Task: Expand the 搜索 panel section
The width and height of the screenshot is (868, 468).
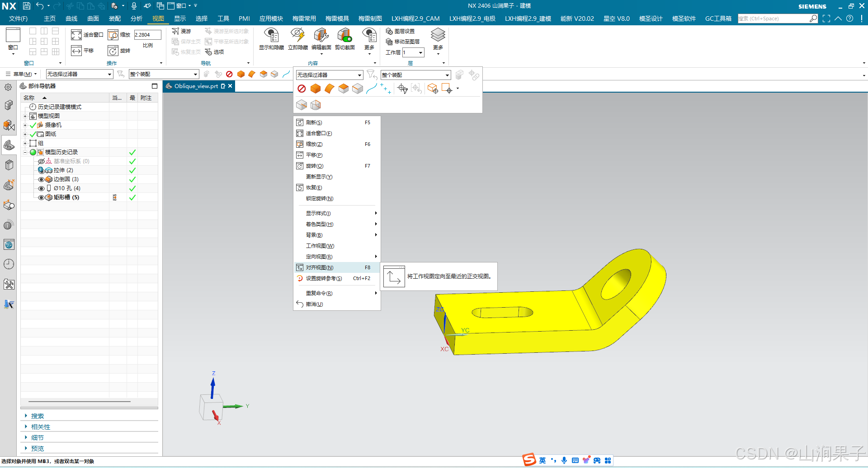Action: coord(38,416)
